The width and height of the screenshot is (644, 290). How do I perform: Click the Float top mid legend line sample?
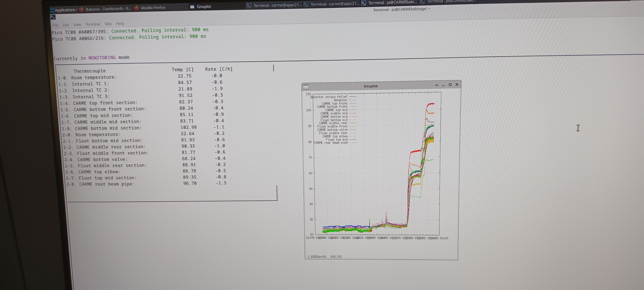(353, 139)
